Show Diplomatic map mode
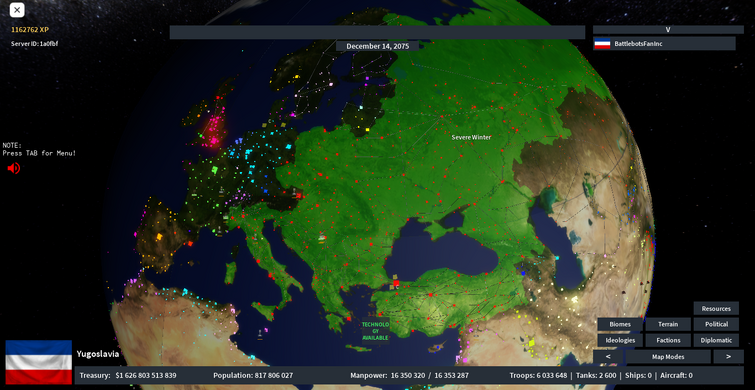The image size is (755, 390). click(716, 340)
